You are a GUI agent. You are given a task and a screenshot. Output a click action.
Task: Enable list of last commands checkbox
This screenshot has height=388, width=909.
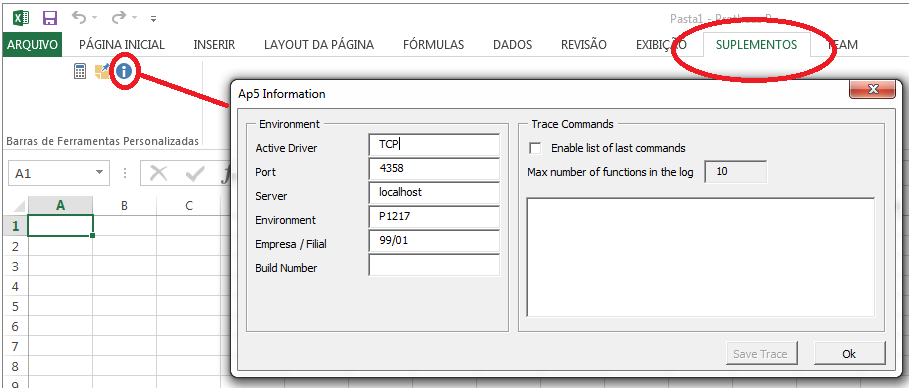[536, 148]
